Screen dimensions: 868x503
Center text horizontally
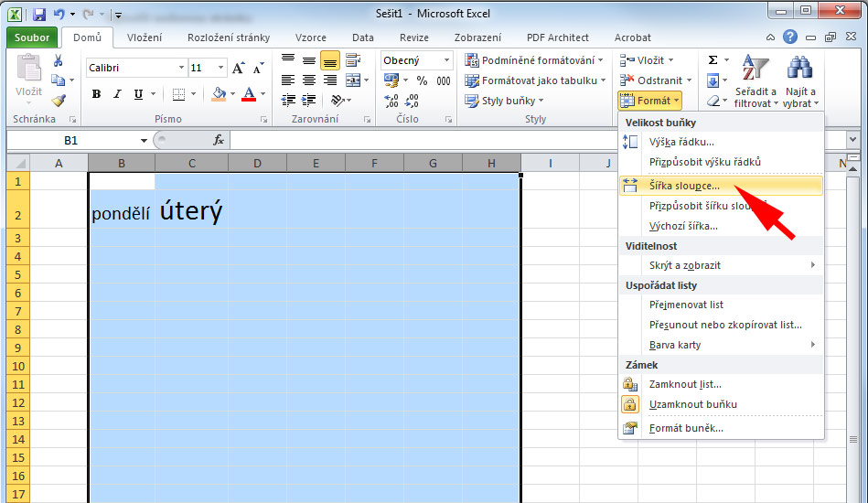[309, 80]
